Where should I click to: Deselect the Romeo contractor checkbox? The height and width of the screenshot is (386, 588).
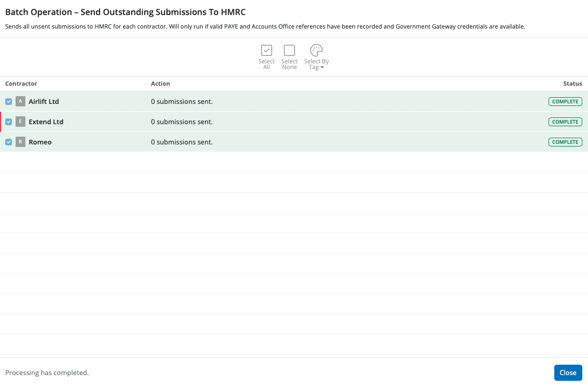point(9,142)
